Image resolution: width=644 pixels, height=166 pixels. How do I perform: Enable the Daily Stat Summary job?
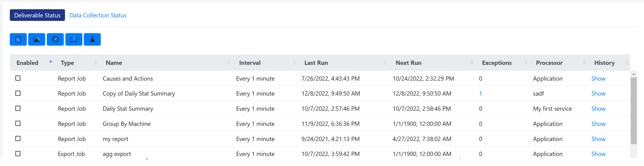pyautogui.click(x=18, y=108)
